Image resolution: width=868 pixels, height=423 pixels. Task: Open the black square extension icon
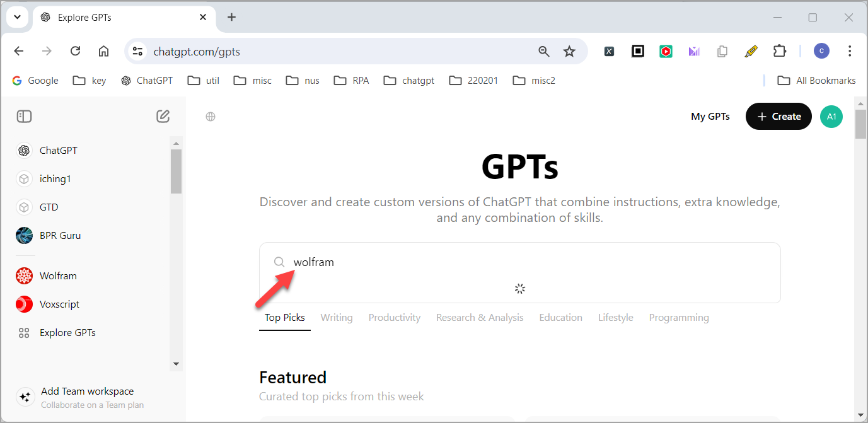coord(638,52)
